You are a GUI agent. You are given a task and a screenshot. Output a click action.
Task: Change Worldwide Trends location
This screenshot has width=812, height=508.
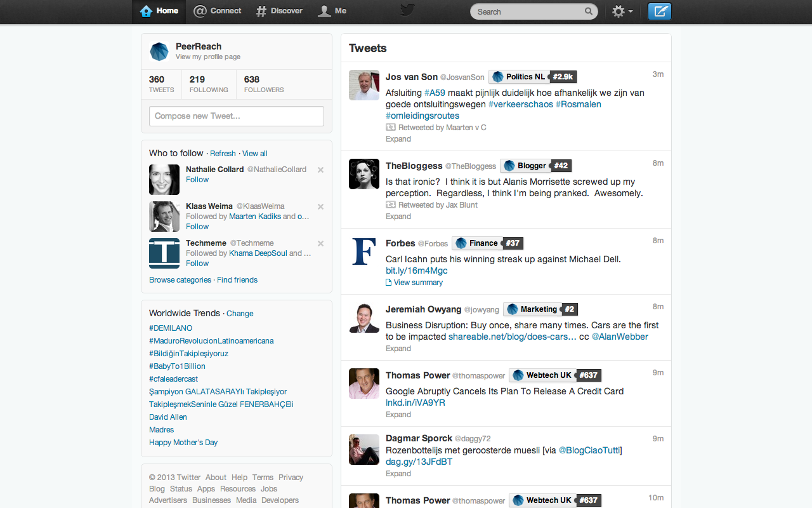pos(240,314)
